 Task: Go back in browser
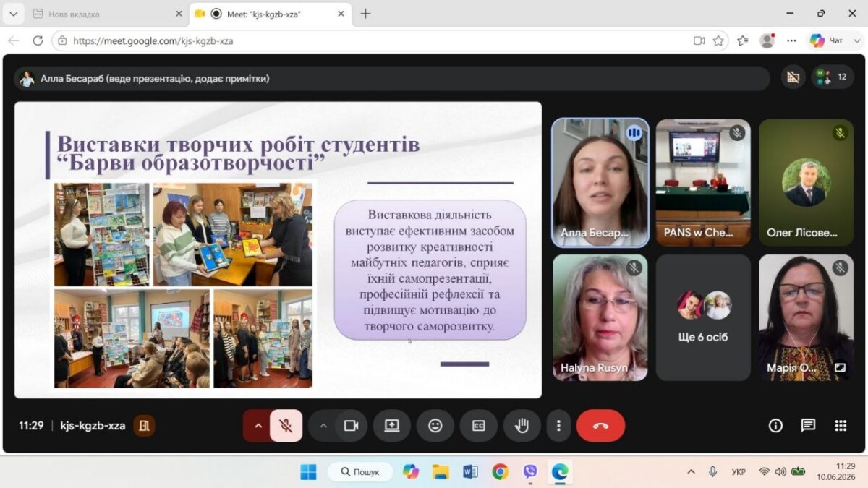13,40
